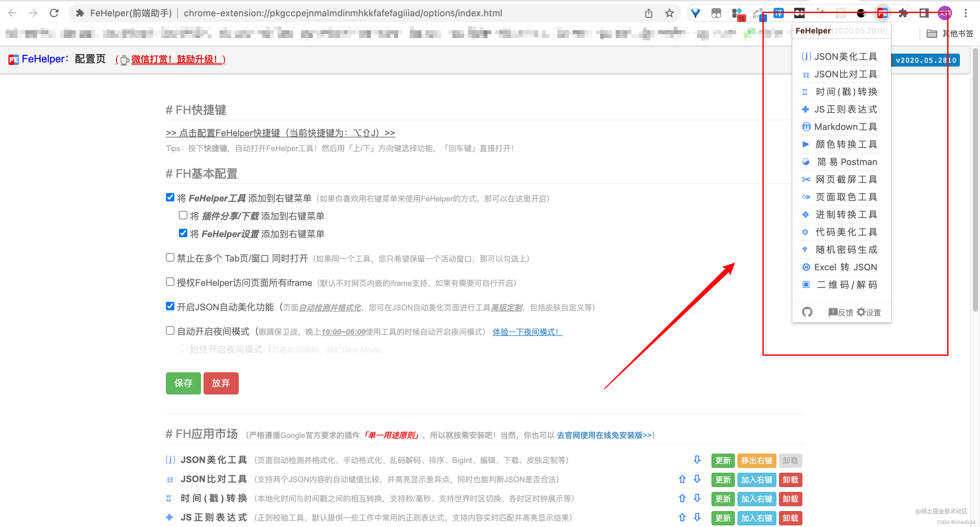Click the FeHelper extension icon in toolbar
Image resolution: width=980 pixels, height=527 pixels.
(882, 13)
